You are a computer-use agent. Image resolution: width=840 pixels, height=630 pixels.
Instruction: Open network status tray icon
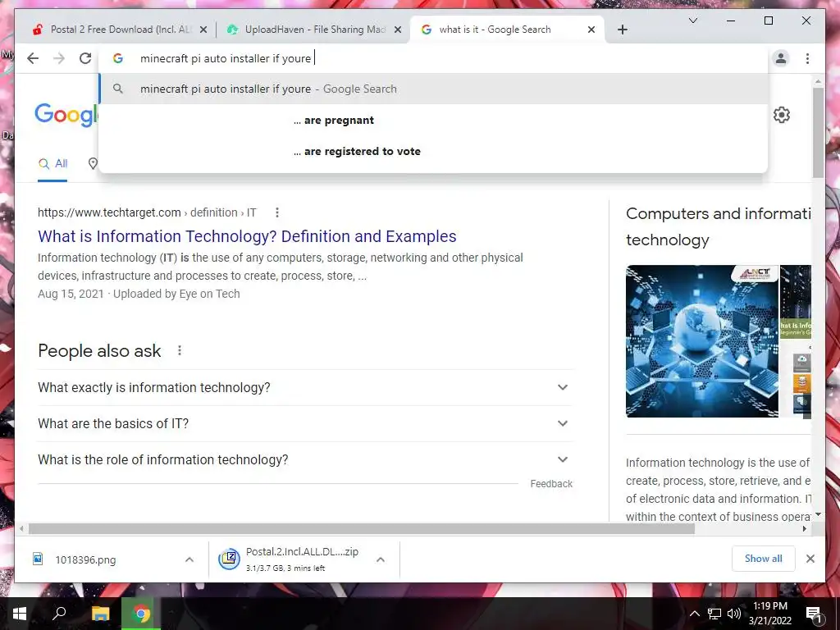click(714, 614)
